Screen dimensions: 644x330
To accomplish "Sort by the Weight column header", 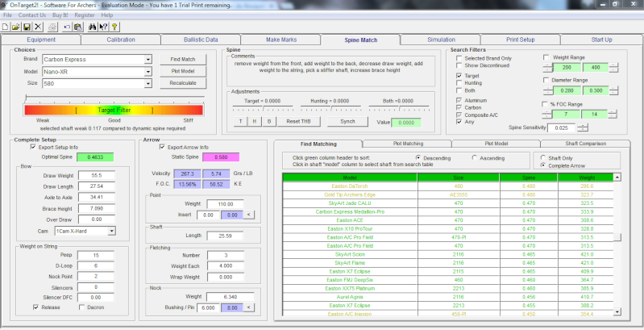I will pyautogui.click(x=586, y=178).
